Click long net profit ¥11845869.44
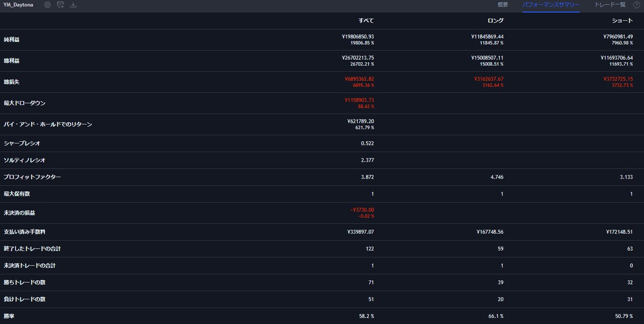Screen dimensions: 644x324 tap(487, 36)
